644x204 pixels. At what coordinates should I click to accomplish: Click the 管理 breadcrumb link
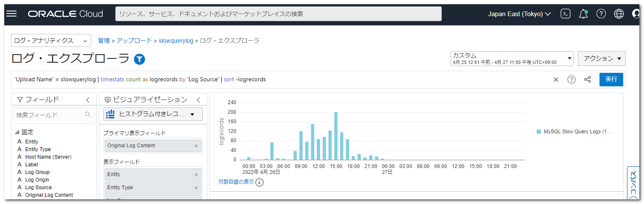coord(104,41)
